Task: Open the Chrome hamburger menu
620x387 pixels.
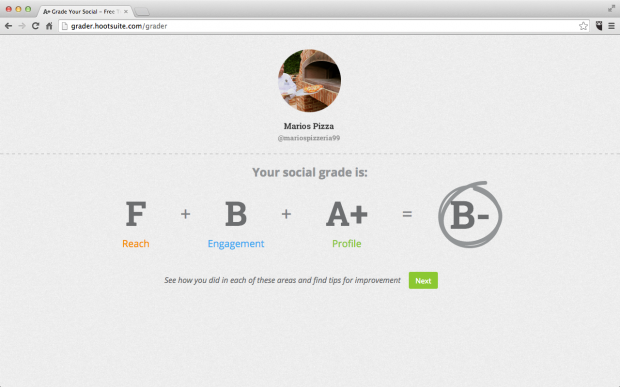Action: pyautogui.click(x=612, y=26)
